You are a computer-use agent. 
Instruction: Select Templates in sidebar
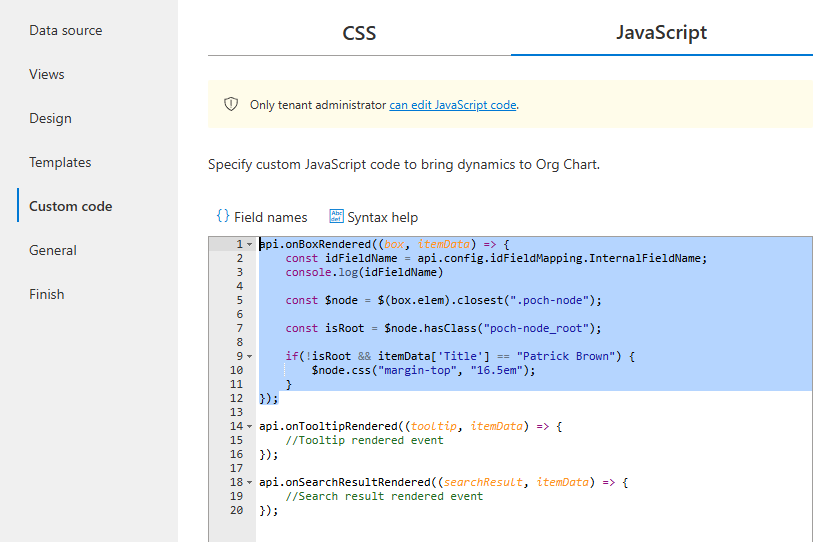coord(60,162)
